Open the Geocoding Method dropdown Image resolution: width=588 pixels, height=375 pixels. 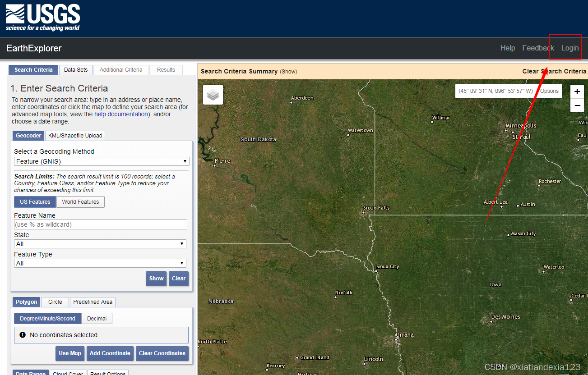(x=102, y=161)
